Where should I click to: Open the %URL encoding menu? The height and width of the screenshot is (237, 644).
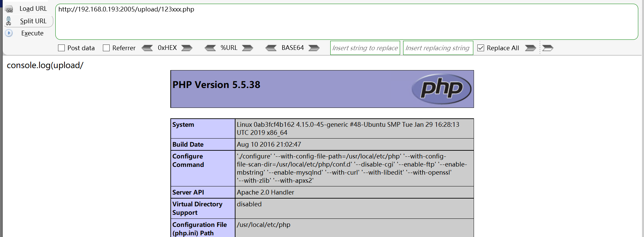tap(229, 48)
